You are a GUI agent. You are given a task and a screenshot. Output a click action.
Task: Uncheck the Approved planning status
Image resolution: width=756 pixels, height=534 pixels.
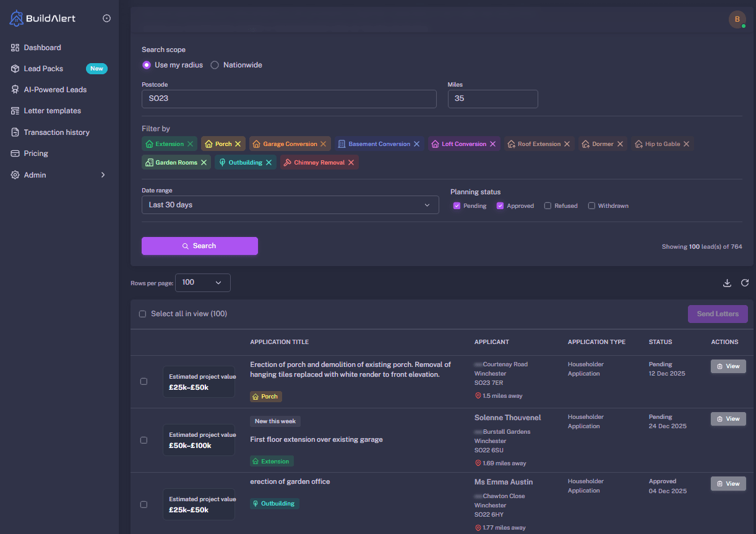pyautogui.click(x=500, y=205)
